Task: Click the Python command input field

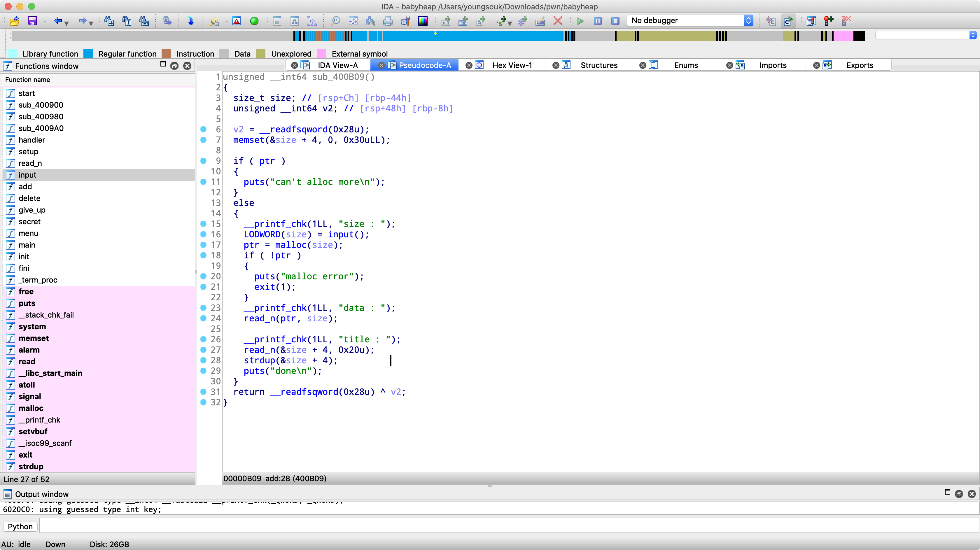Action: click(x=508, y=526)
